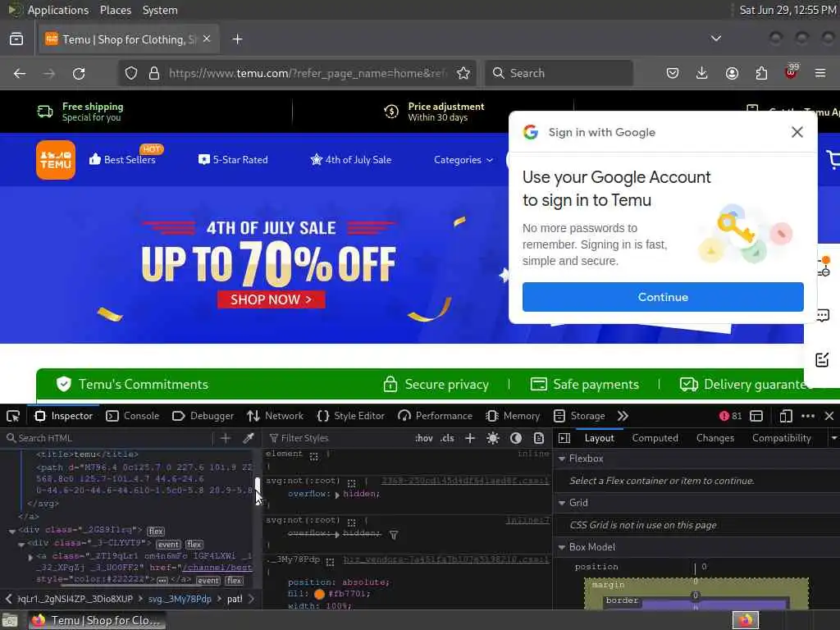840x630 pixels.
Task: Open devtools options three-dot menu
Action: (808, 416)
